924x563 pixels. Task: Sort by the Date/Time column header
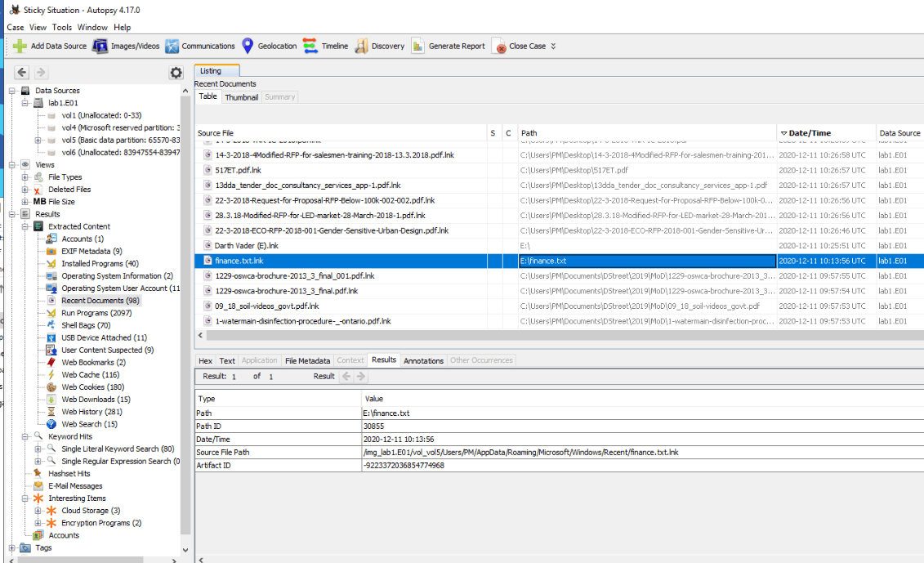click(x=826, y=133)
